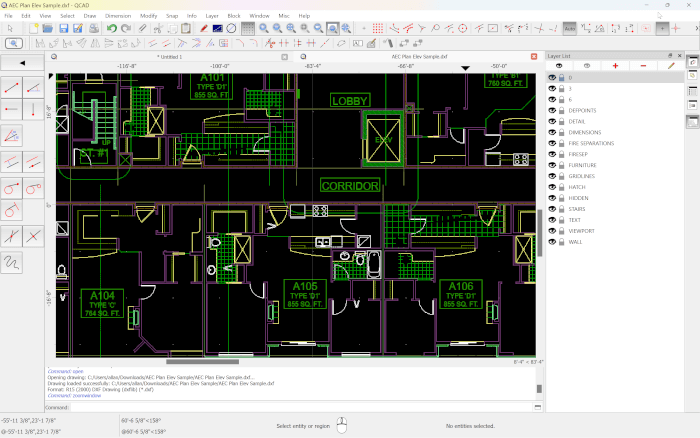Hide the DEFPOINTS layer
Image resolution: width=700 pixels, height=438 pixels.
(x=552, y=110)
